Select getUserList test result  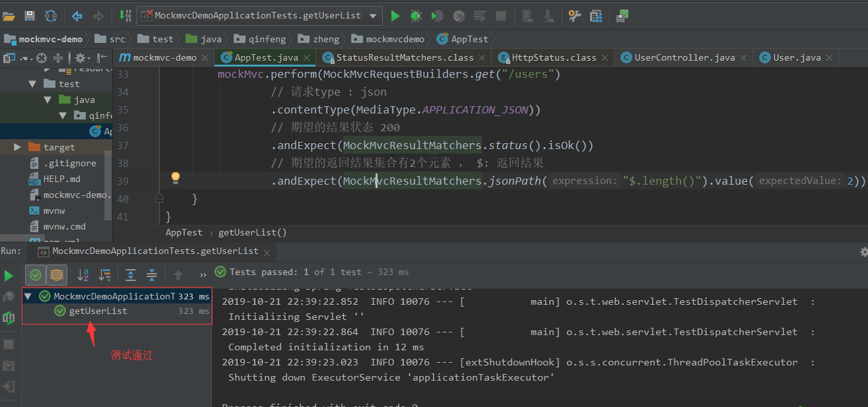point(98,311)
